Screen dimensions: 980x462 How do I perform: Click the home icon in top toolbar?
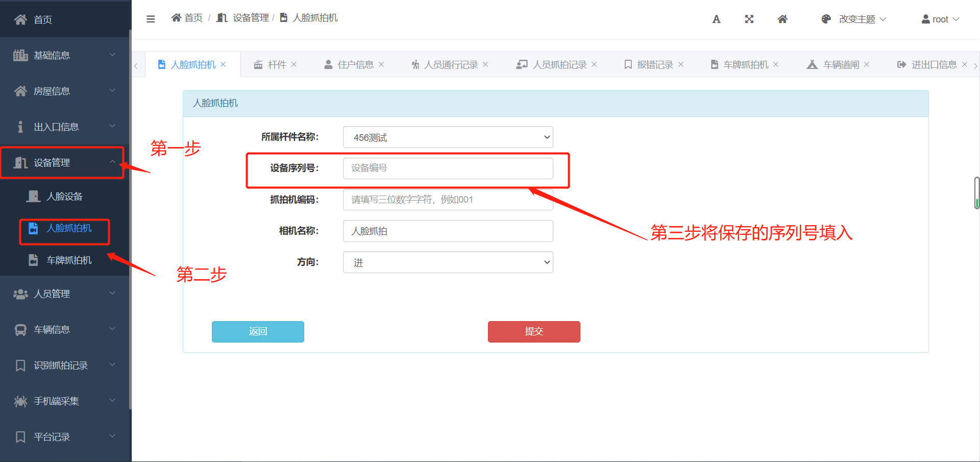782,19
